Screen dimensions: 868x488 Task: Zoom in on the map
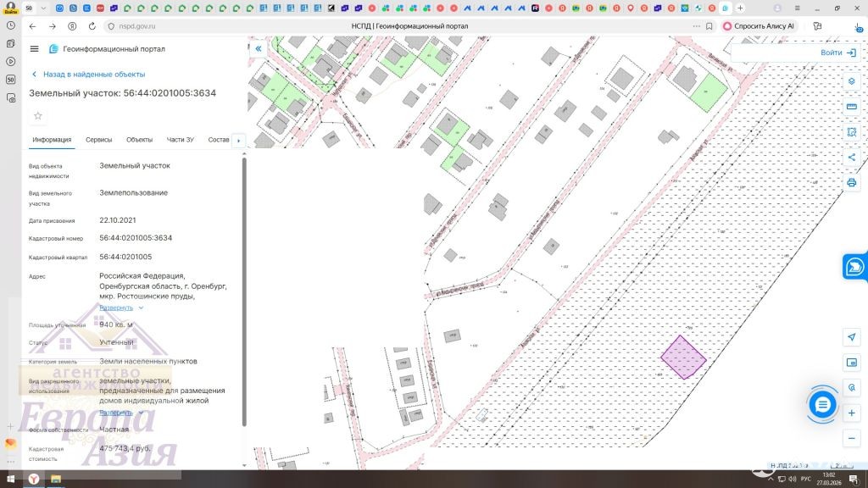click(x=851, y=413)
